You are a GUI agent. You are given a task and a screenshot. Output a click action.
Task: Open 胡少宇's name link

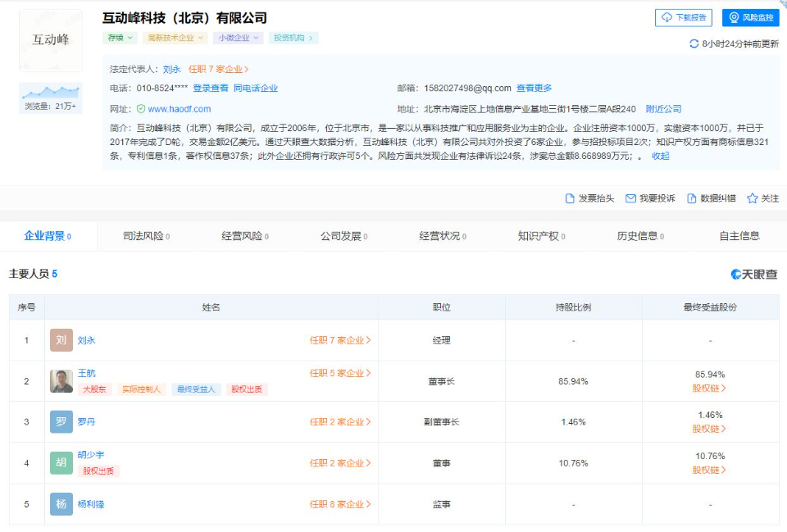pyautogui.click(x=91, y=455)
